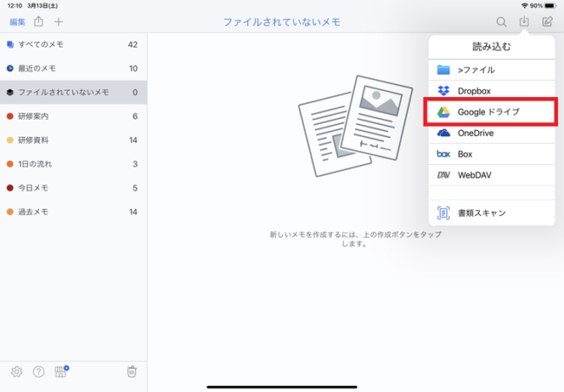Create a new memo with compose icon
Viewport: 564px width, 392px height.
tap(548, 22)
